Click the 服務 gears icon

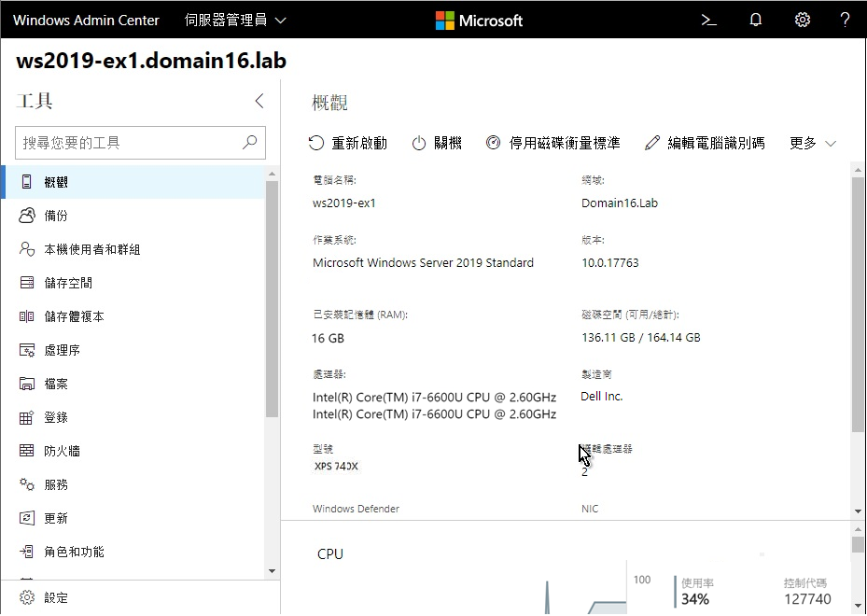coord(26,484)
